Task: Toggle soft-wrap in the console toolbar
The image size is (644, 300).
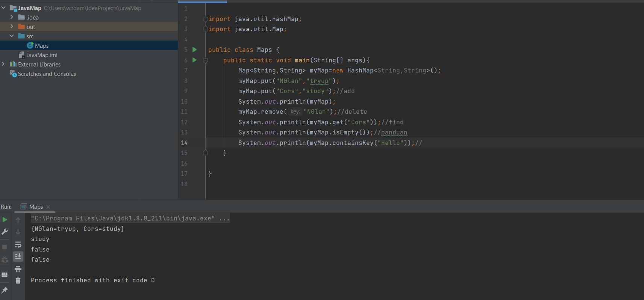Action: 18,245
